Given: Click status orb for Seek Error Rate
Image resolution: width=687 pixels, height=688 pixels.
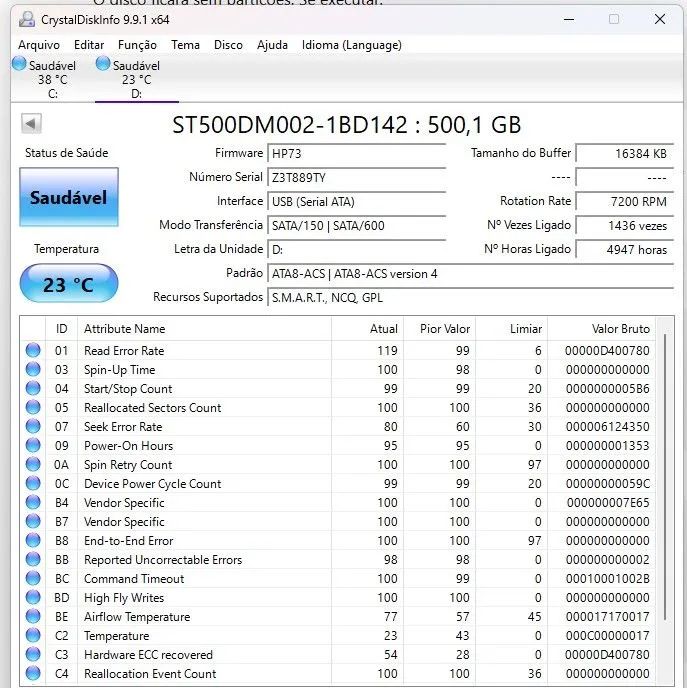Looking at the screenshot, I should [33, 426].
